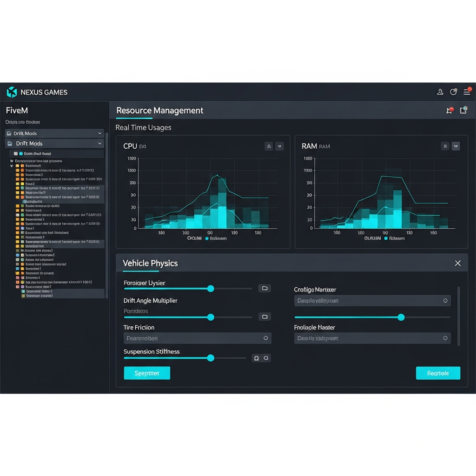Image resolution: width=476 pixels, height=476 pixels.
Task: Click the cyan legend entry under the CPU chart
Action: point(216,238)
